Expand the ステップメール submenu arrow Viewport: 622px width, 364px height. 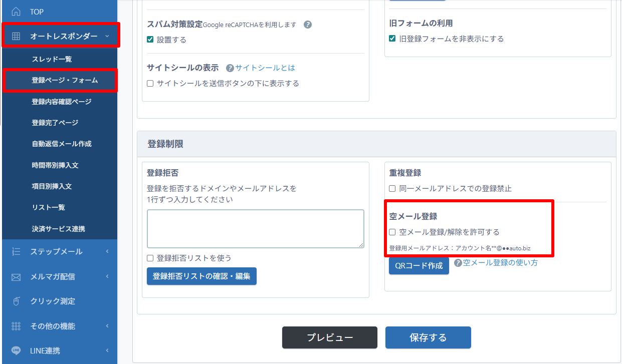pyautogui.click(x=107, y=252)
